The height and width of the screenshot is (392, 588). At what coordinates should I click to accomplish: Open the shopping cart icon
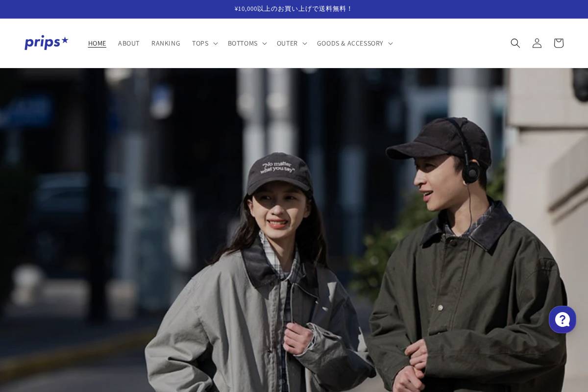(x=558, y=43)
